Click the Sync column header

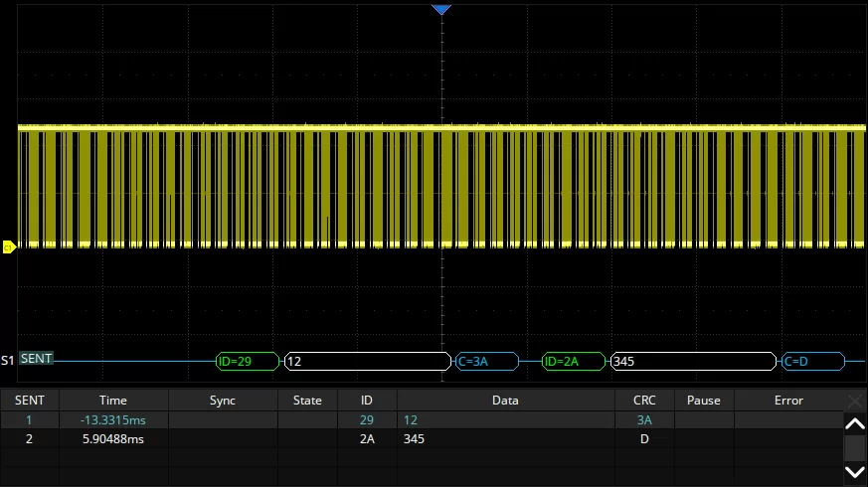[x=223, y=401]
